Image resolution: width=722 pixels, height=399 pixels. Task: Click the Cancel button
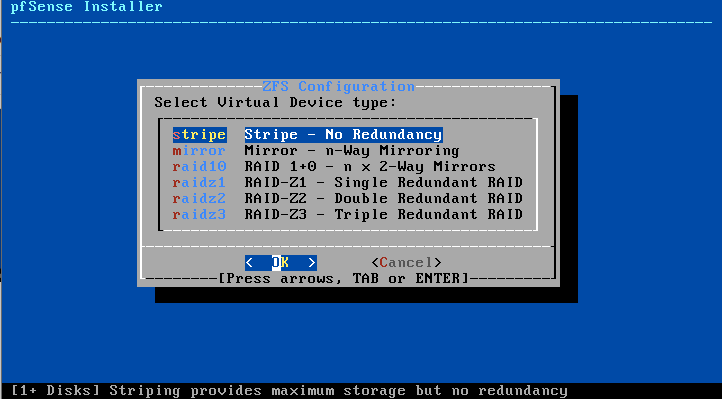(407, 263)
